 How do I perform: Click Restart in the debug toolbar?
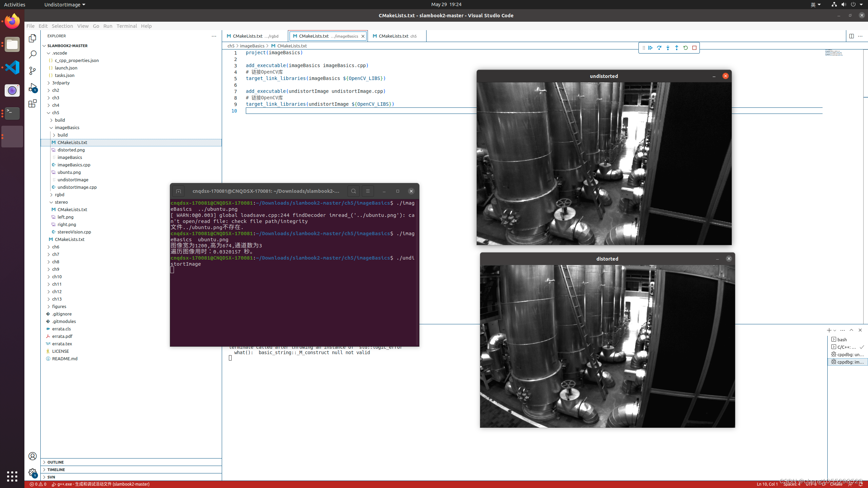(685, 48)
